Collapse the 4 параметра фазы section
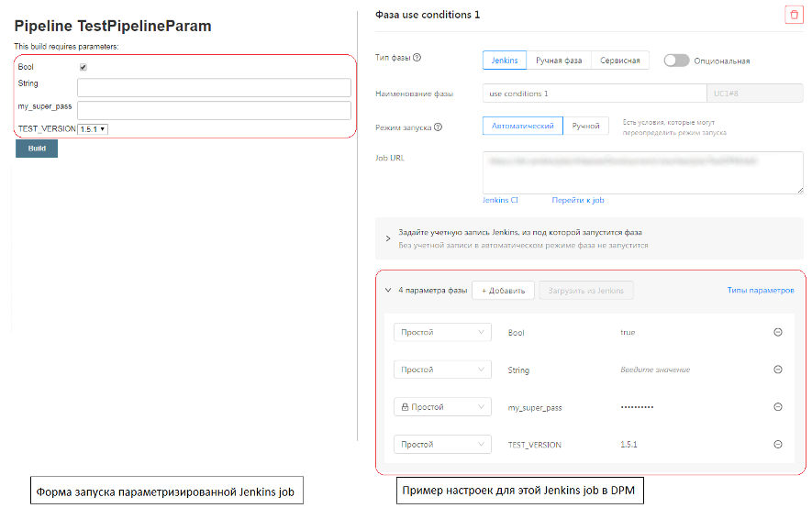The image size is (812, 508). (388, 290)
